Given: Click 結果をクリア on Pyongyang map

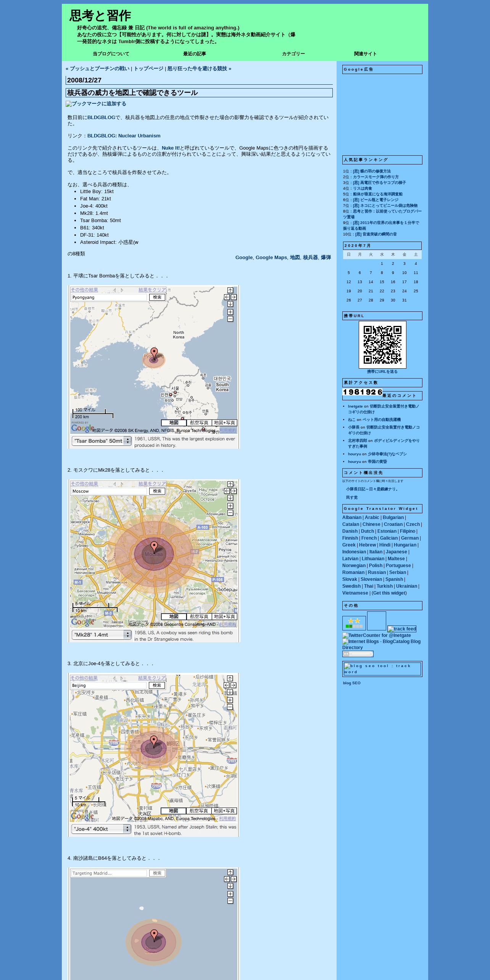Looking at the screenshot, I should pyautogui.click(x=152, y=290).
